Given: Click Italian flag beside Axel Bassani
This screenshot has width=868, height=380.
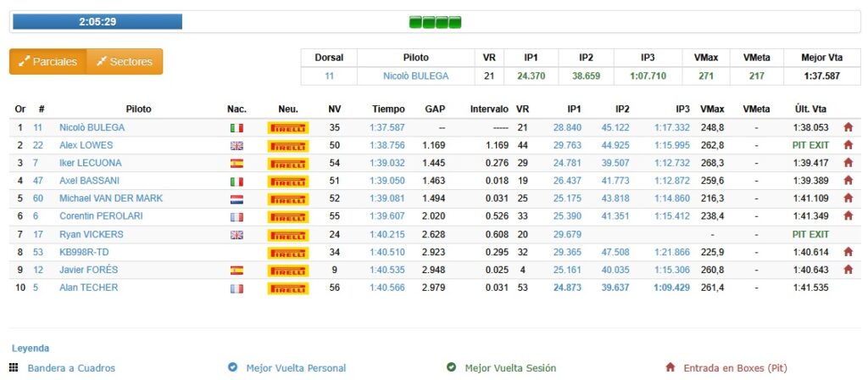Looking at the screenshot, I should [236, 181].
